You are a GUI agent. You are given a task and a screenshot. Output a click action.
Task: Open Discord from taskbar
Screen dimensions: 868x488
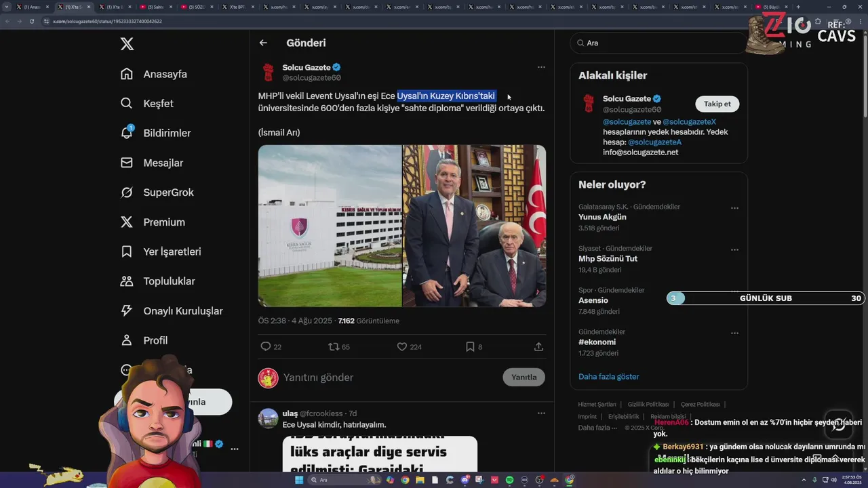[465, 480]
